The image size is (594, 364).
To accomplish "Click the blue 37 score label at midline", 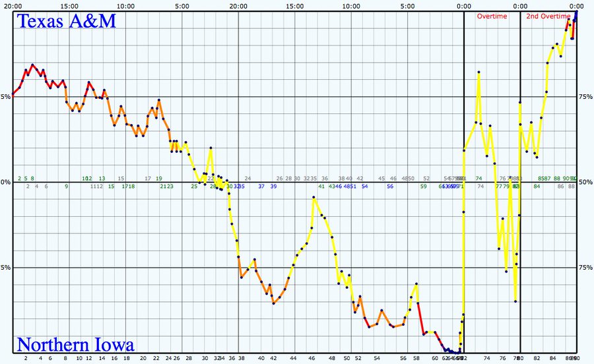I will [x=261, y=186].
